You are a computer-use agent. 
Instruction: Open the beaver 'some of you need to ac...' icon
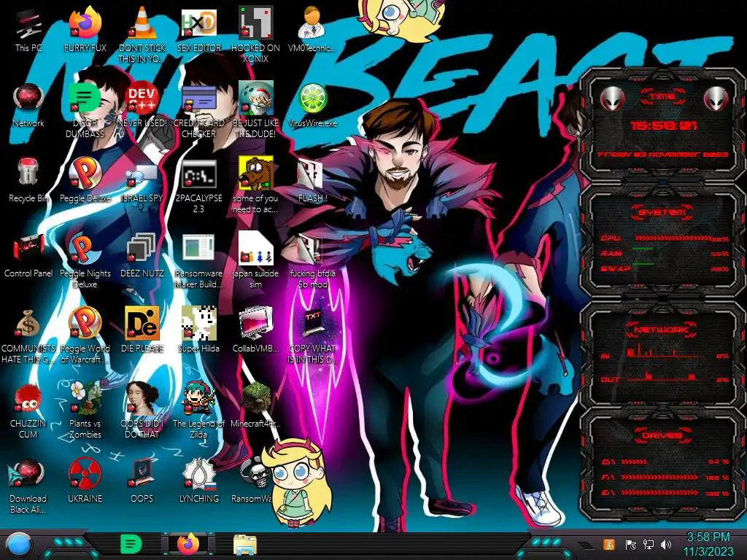coord(255,186)
